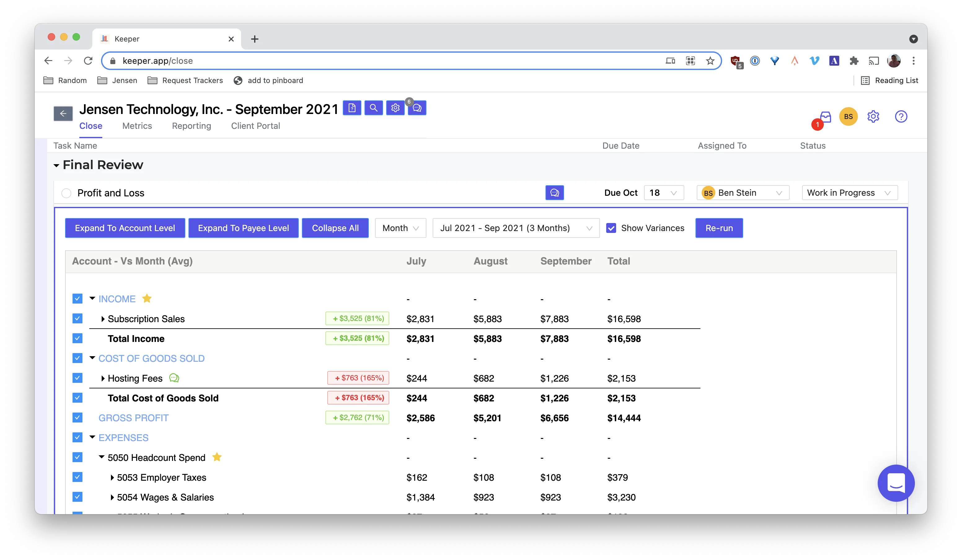The image size is (962, 560).
Task: Open the Chrome three-dot menu
Action: (x=914, y=61)
